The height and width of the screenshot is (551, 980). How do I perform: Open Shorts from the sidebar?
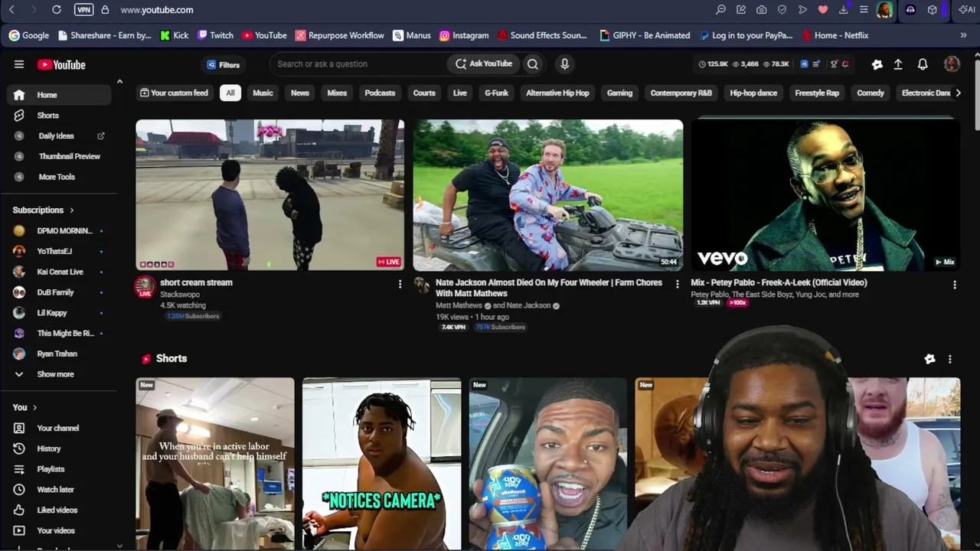click(x=59, y=116)
